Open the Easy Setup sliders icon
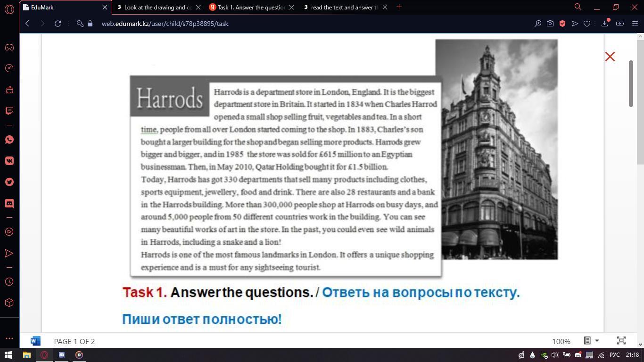The image size is (644, 362). [x=635, y=24]
